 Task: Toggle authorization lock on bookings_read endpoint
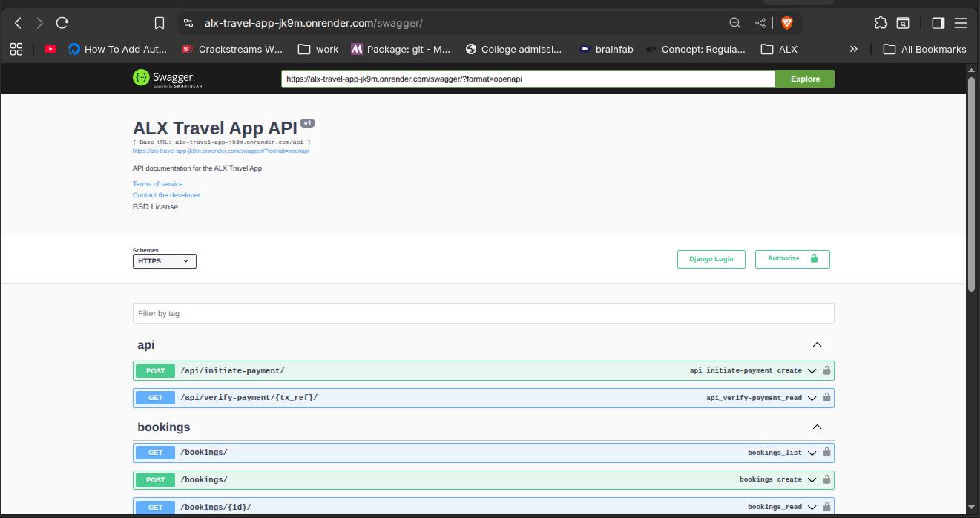826,507
